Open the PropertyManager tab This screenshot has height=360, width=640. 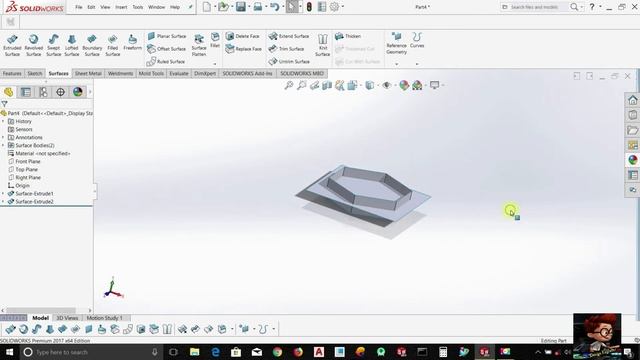pos(26,92)
